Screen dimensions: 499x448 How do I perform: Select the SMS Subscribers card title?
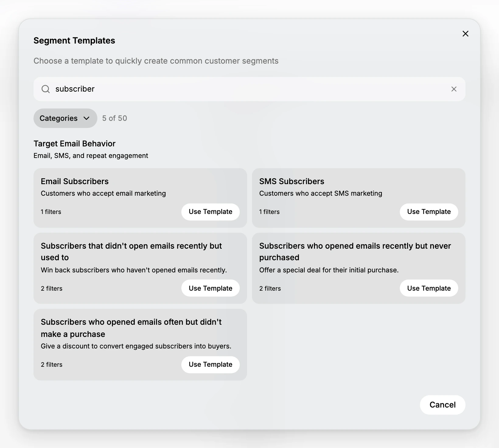pos(291,181)
